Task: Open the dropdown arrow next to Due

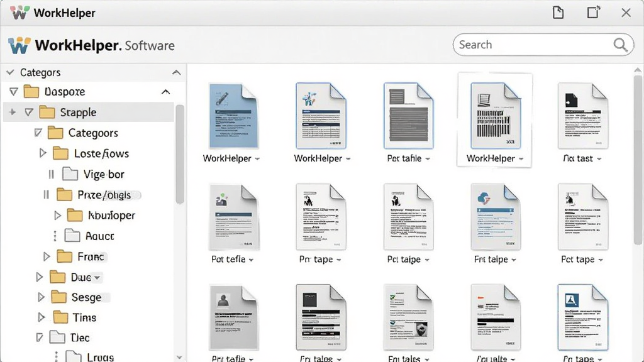Action: click(x=97, y=278)
